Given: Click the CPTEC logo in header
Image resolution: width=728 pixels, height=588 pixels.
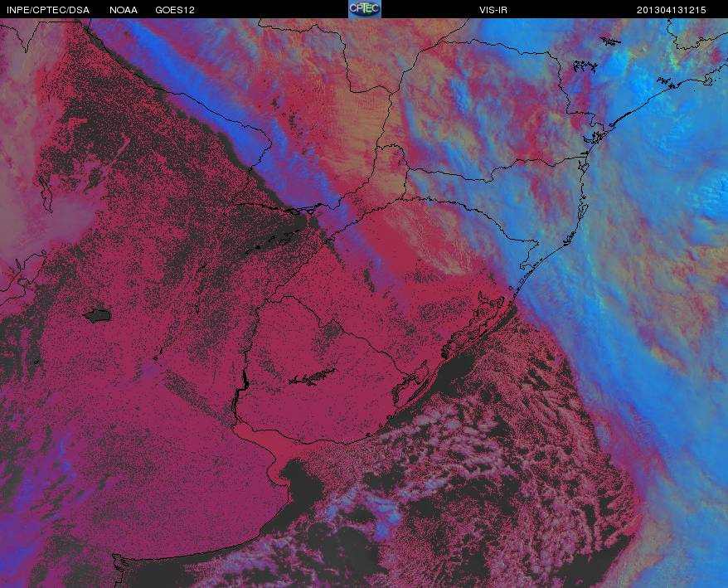Looking at the screenshot, I should pos(365,9).
